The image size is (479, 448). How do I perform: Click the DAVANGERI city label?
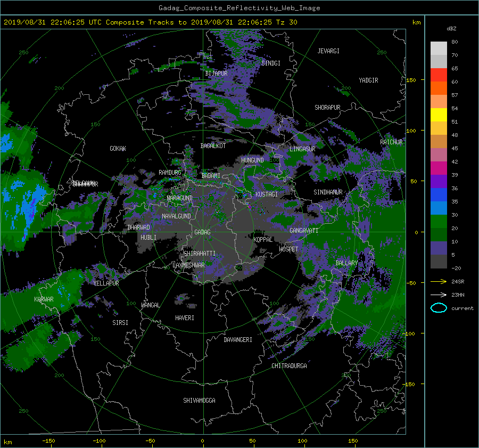[x=238, y=340]
